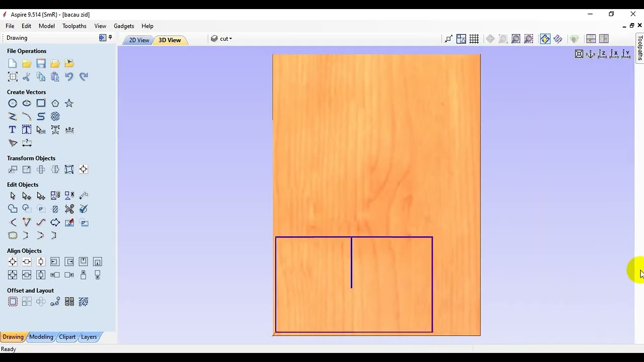Select the Draw Text tool

click(x=13, y=130)
